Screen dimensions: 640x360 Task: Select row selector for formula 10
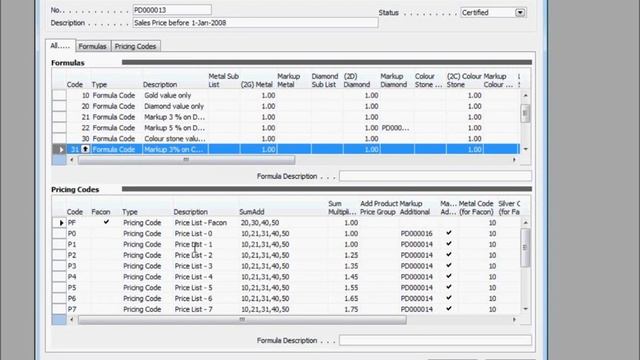click(x=59, y=95)
